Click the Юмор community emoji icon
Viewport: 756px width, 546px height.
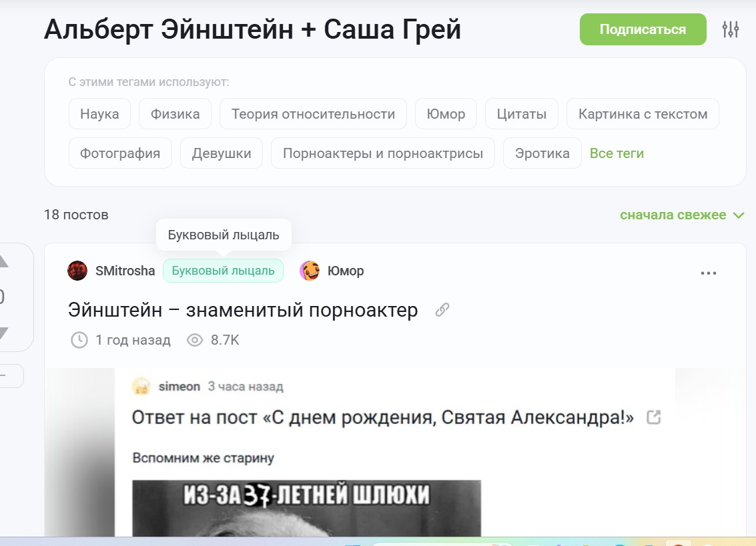coord(310,271)
